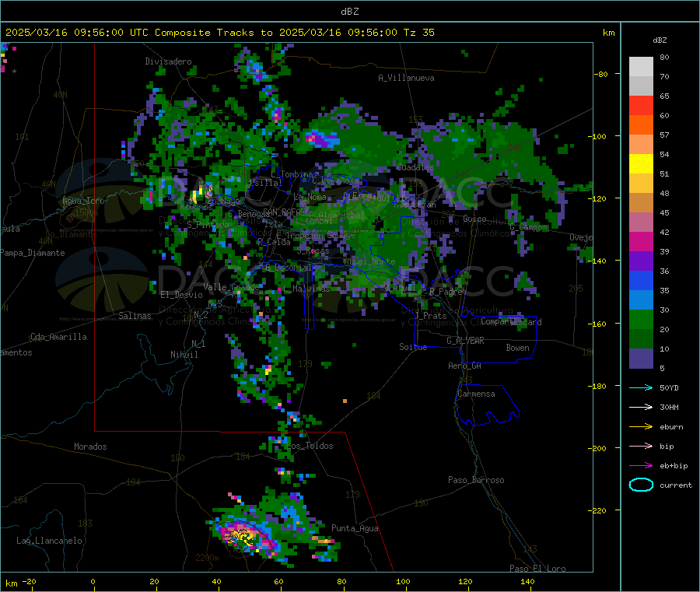
Task: Click the dBZ title at top center
Action: pos(349,12)
